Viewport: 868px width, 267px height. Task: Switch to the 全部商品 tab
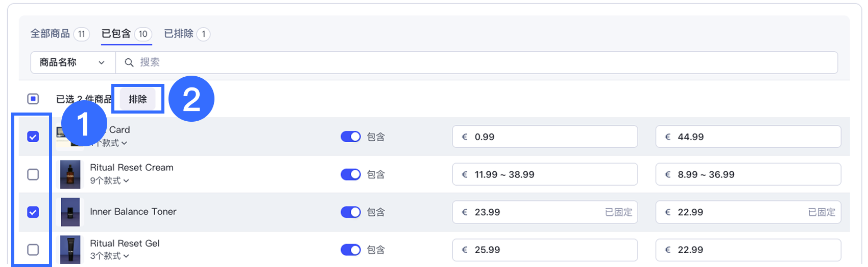pos(51,34)
